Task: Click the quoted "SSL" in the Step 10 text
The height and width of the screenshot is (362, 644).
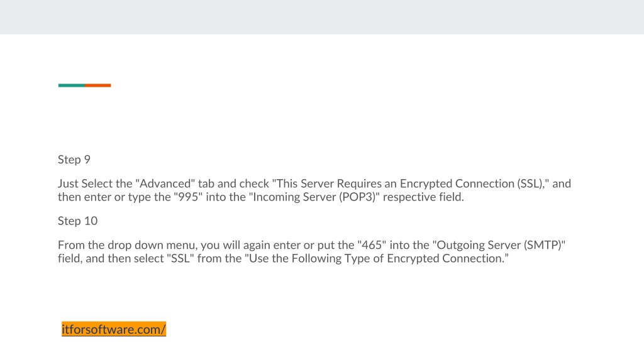Action: point(180,258)
